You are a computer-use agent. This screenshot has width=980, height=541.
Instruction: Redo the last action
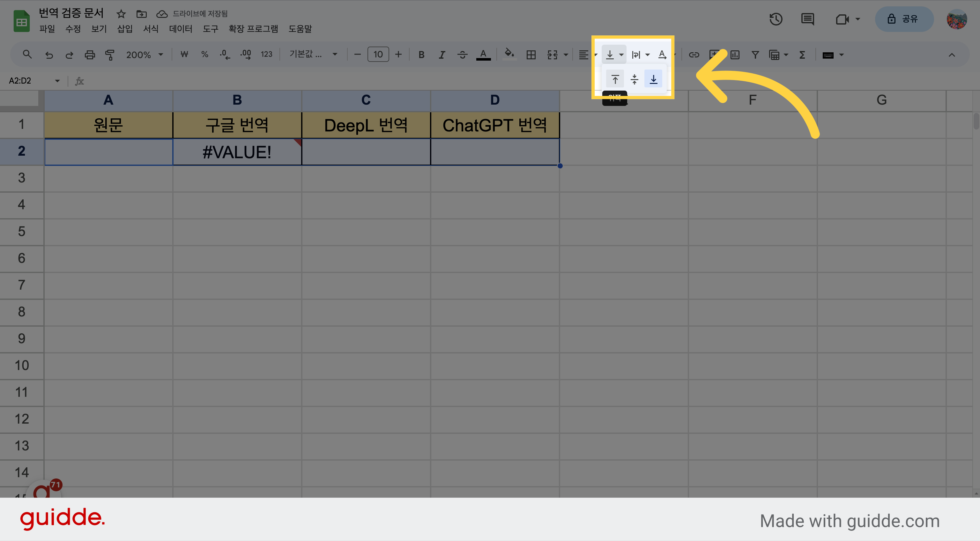(x=69, y=55)
